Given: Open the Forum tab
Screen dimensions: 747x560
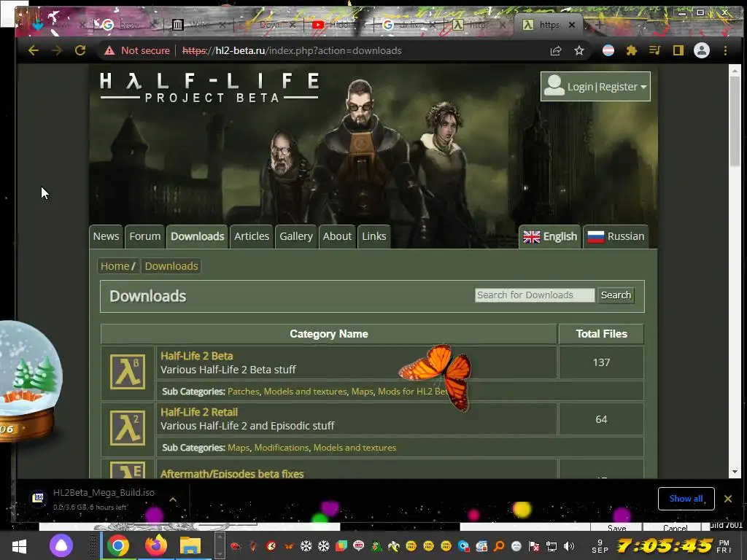Looking at the screenshot, I should (145, 236).
